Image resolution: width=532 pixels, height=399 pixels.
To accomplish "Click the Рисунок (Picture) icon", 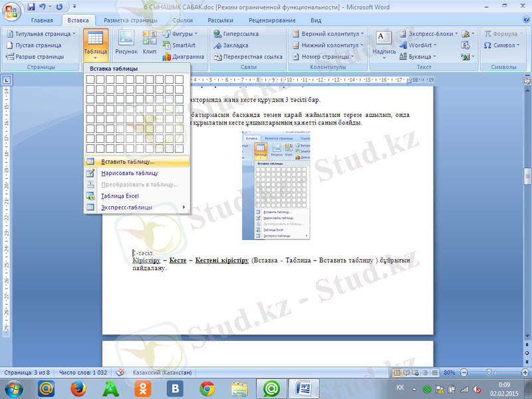I will click(x=126, y=43).
